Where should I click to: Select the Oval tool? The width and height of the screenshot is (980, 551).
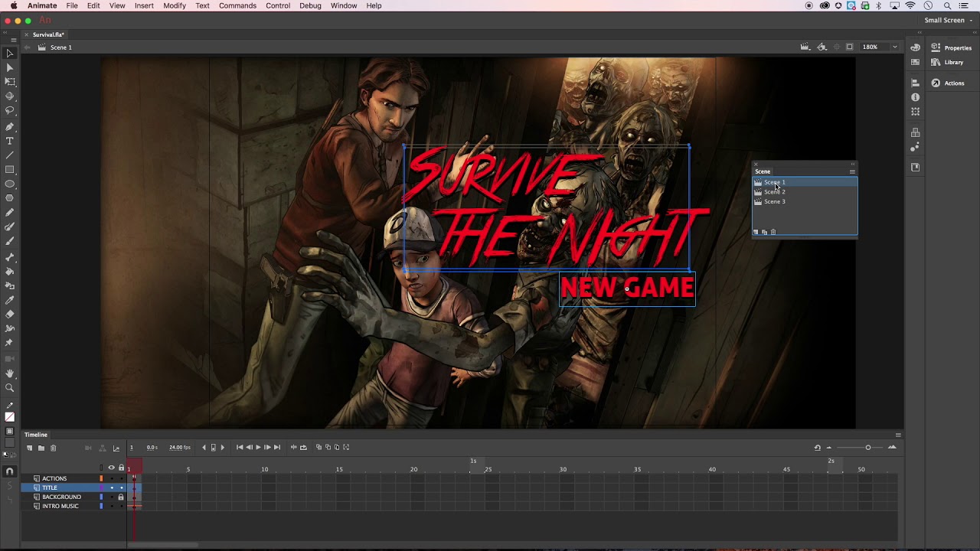(10, 184)
